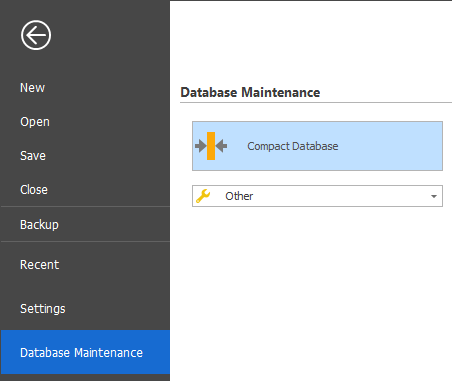This screenshot has width=452, height=381.
Task: Open the Settings page
Action: click(x=43, y=309)
